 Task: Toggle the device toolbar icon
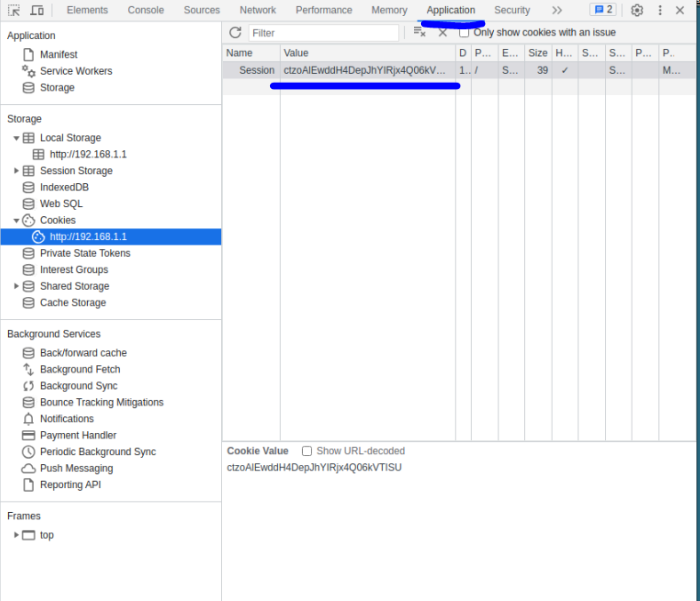(x=36, y=10)
